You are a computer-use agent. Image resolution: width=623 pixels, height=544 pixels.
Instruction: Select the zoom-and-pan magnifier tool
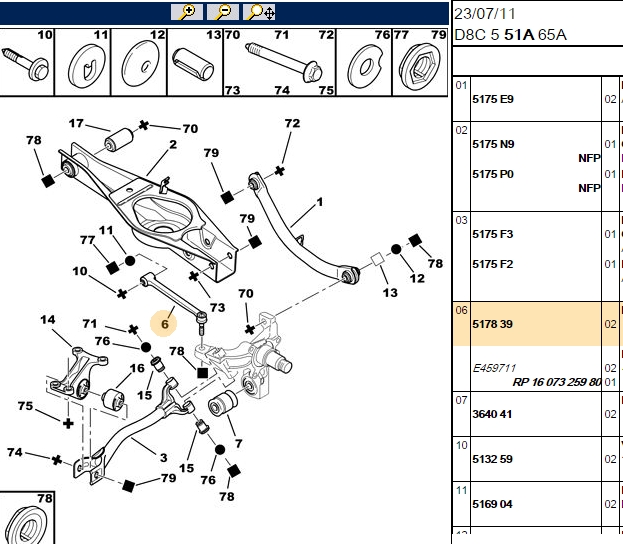(259, 12)
